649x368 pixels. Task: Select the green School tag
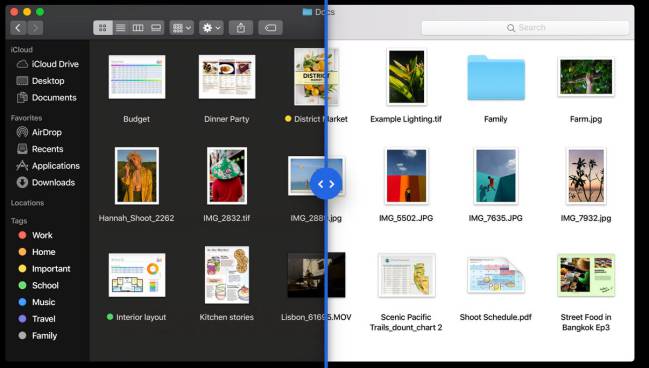click(x=39, y=285)
